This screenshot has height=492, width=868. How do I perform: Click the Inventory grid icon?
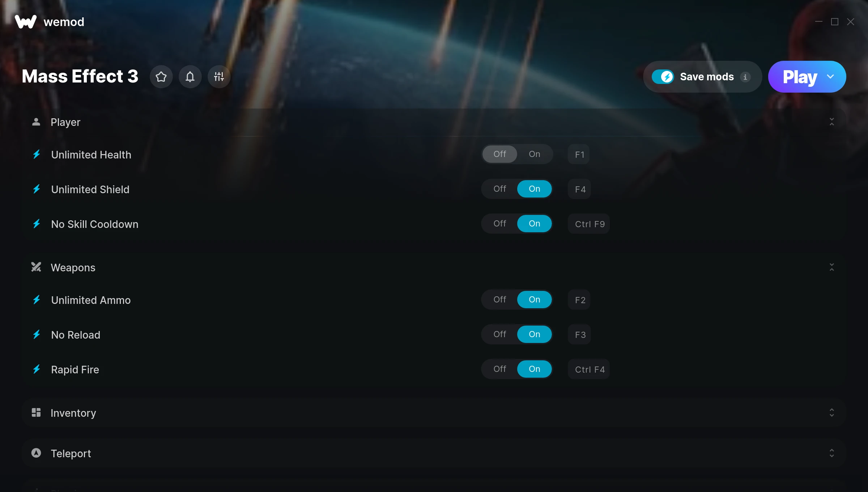pyautogui.click(x=36, y=412)
